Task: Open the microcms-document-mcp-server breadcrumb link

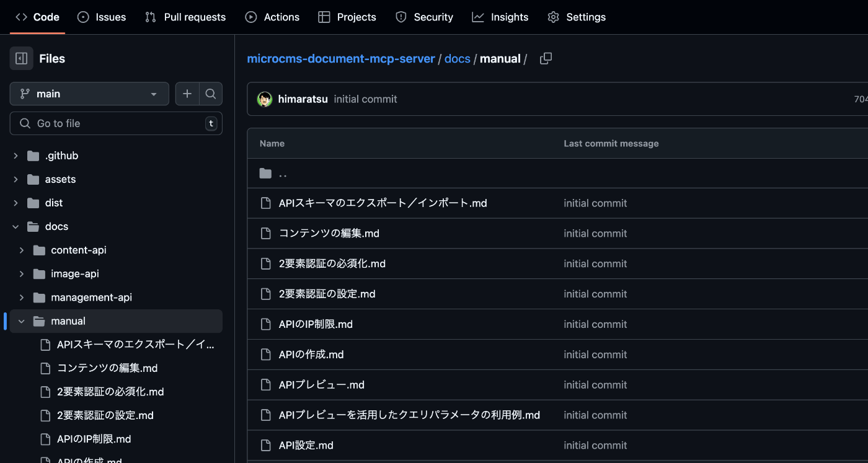Action: tap(340, 59)
